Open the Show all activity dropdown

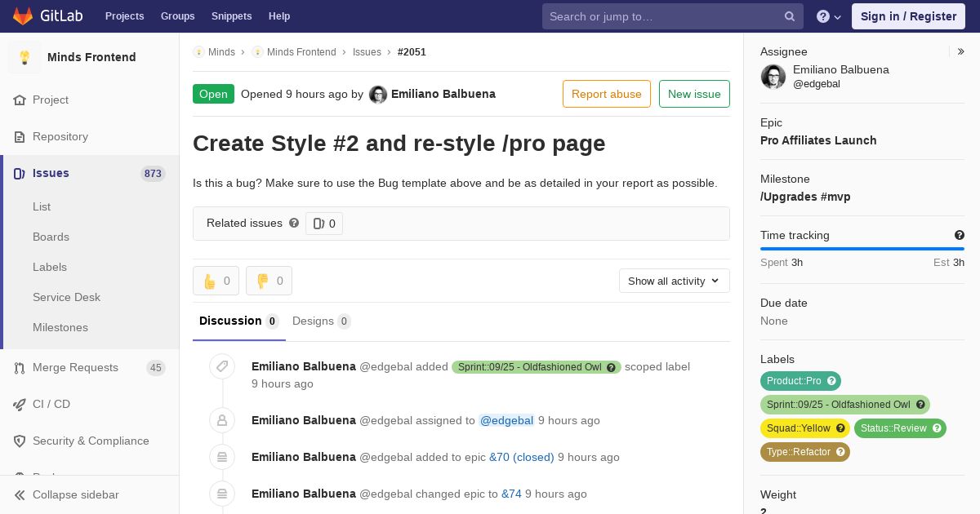[x=675, y=281]
